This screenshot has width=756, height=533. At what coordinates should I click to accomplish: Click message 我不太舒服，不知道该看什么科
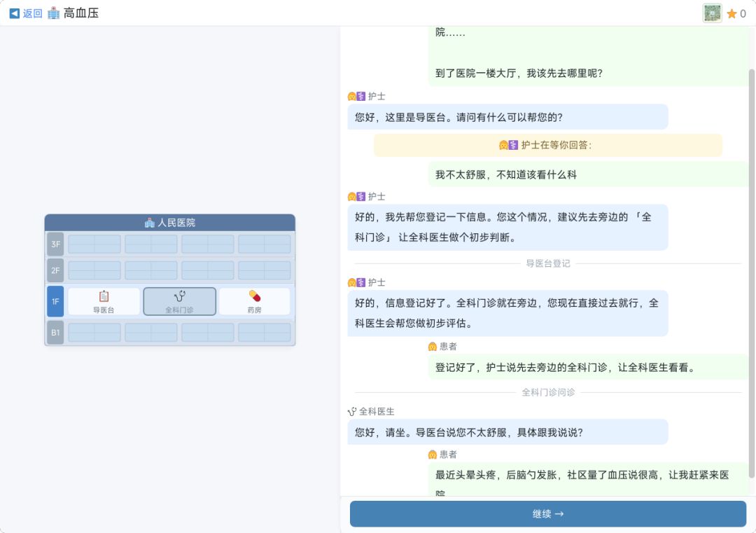[x=588, y=174]
